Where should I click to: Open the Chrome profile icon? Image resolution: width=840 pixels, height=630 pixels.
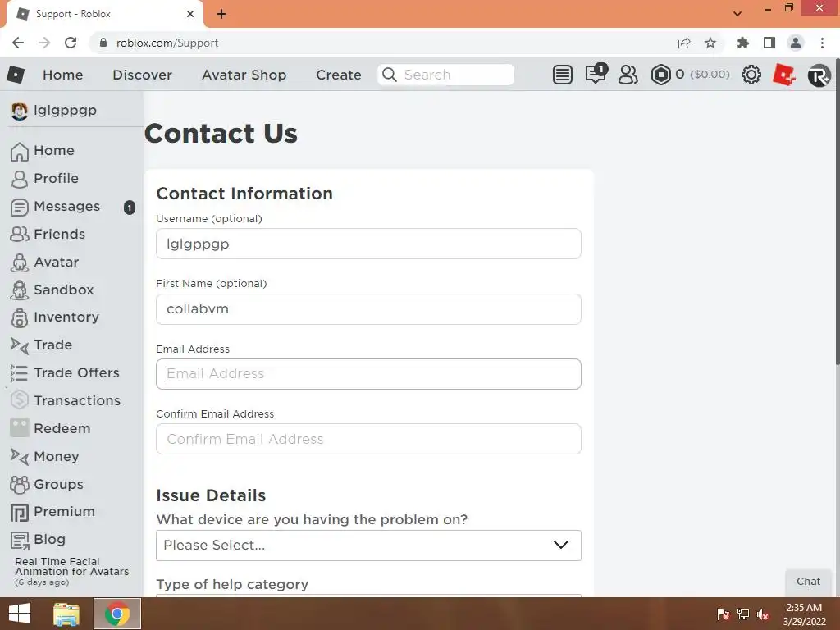point(796,43)
